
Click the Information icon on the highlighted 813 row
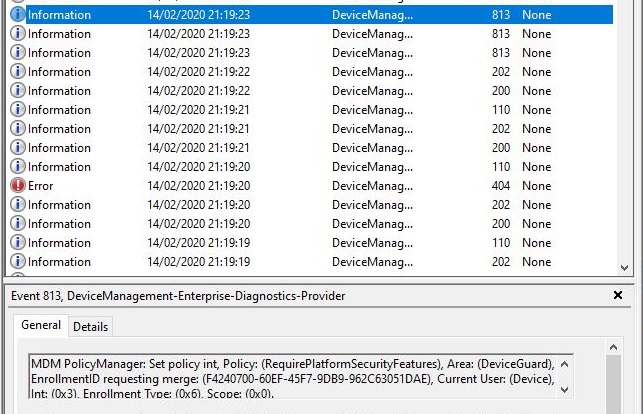[x=18, y=15]
